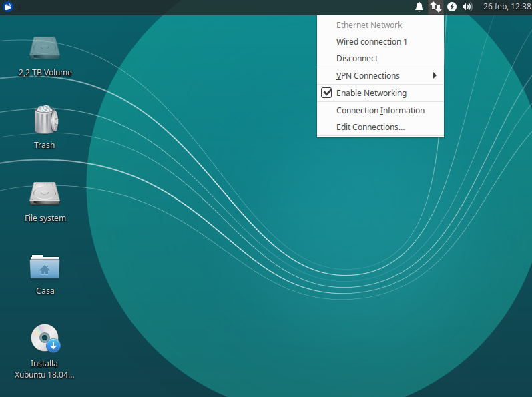Viewport: 532px width, 397px height.
Task: Open the Whisker applications menu icon
Action: tap(9, 7)
